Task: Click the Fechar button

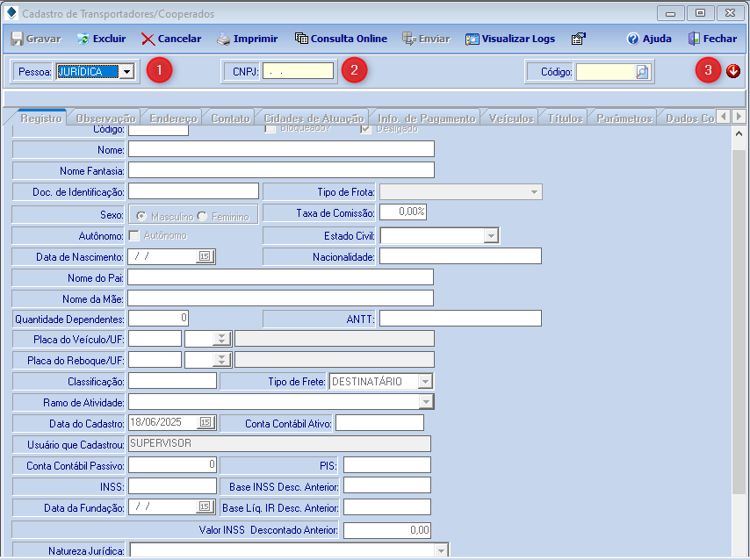Action: pyautogui.click(x=711, y=39)
